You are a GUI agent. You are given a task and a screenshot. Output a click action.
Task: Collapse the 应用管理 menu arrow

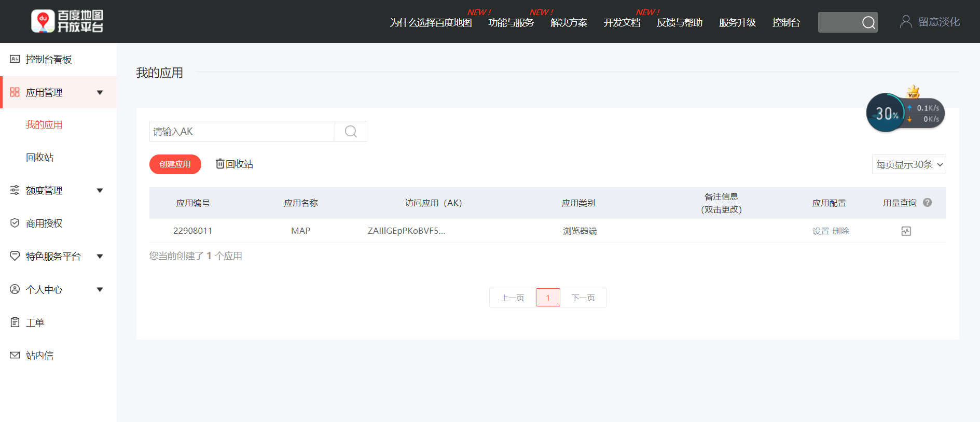point(100,93)
